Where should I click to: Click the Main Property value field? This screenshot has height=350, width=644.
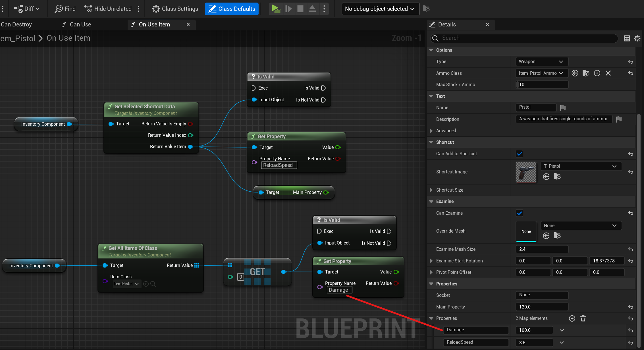pyautogui.click(x=542, y=307)
